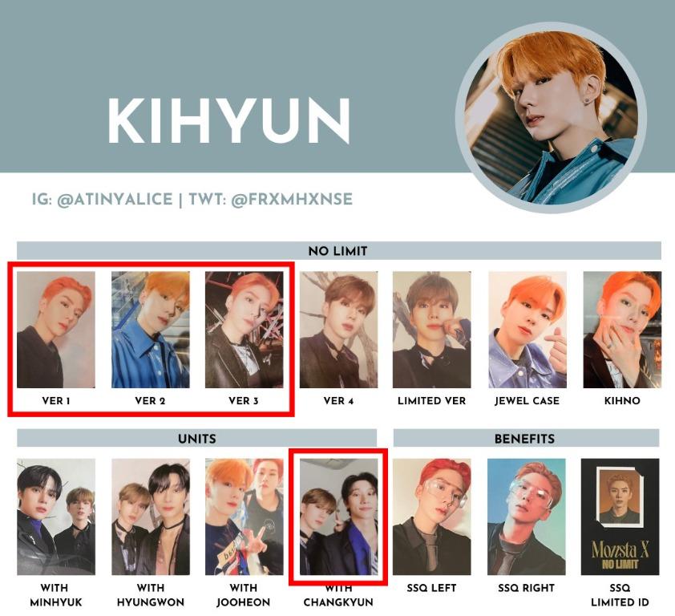Image resolution: width=675 pixels, height=616 pixels.
Task: Select the VER 1 photocard
Action: 56,330
